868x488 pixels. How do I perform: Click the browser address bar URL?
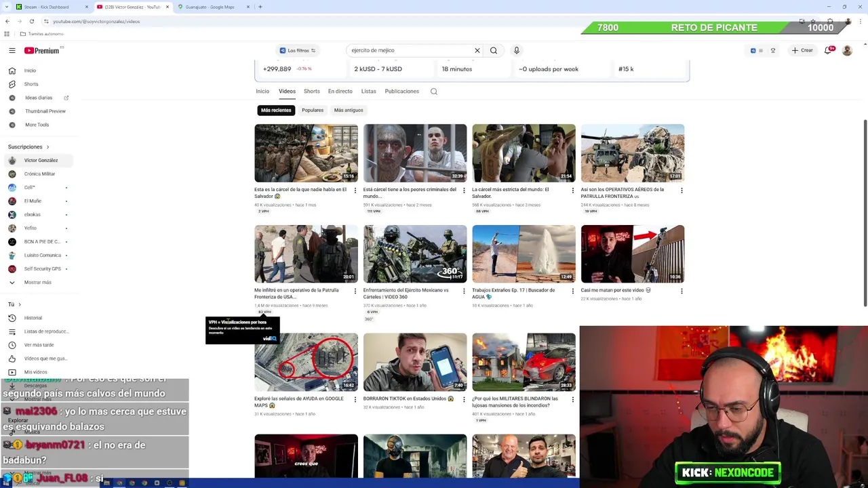96,21
